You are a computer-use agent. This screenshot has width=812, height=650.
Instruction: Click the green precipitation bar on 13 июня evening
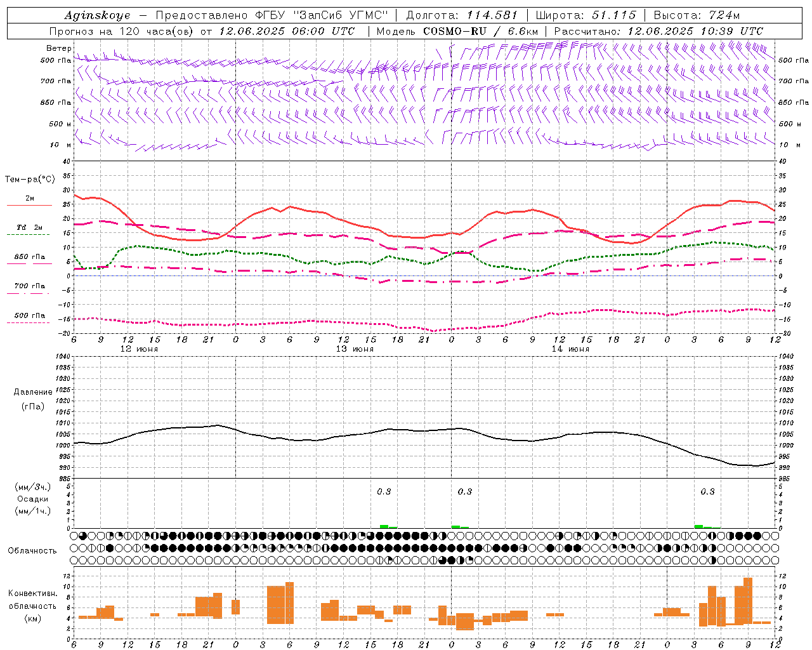pyautogui.click(x=384, y=526)
